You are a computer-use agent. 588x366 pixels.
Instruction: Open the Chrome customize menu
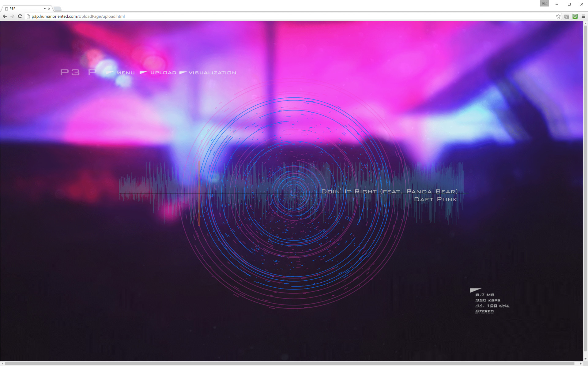coord(583,16)
